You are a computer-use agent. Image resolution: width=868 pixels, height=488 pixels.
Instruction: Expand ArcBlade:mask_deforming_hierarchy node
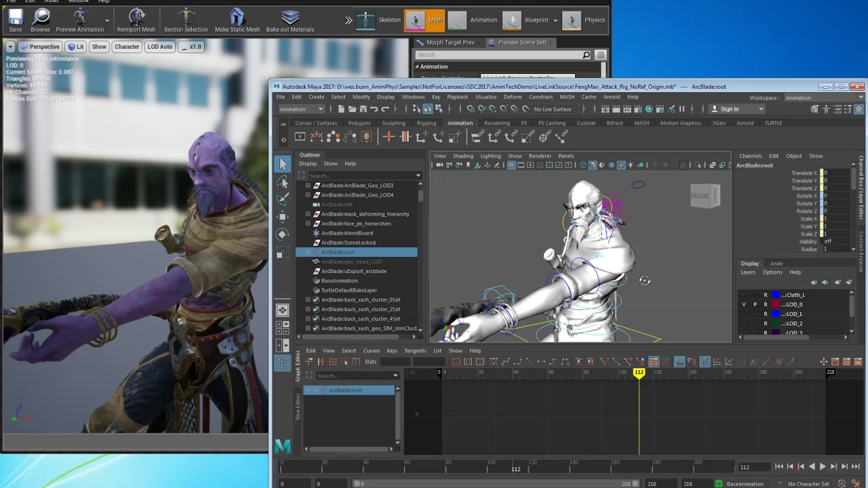click(308, 213)
